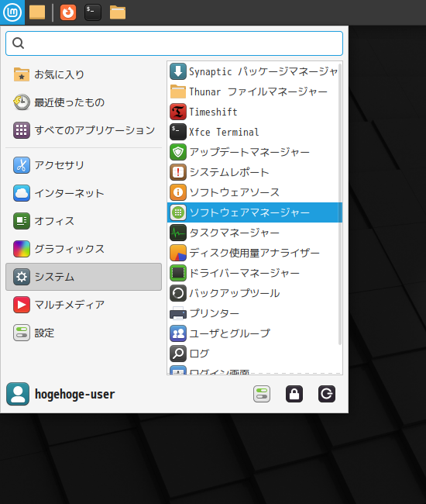Click the lock screen icon button
This screenshot has width=426, height=504.
tap(294, 394)
